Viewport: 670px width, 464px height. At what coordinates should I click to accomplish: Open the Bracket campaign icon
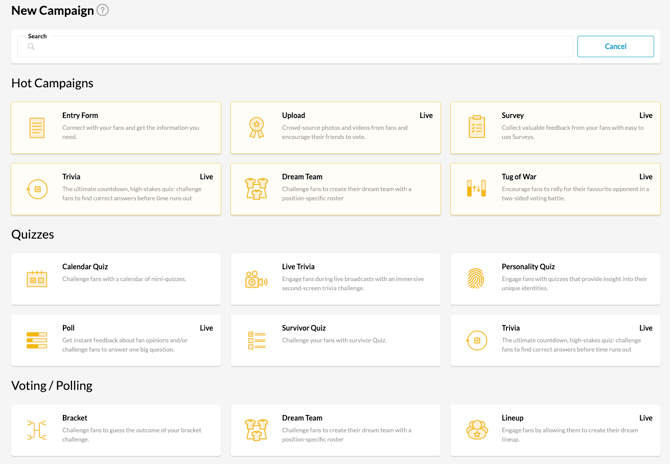pos(37,430)
